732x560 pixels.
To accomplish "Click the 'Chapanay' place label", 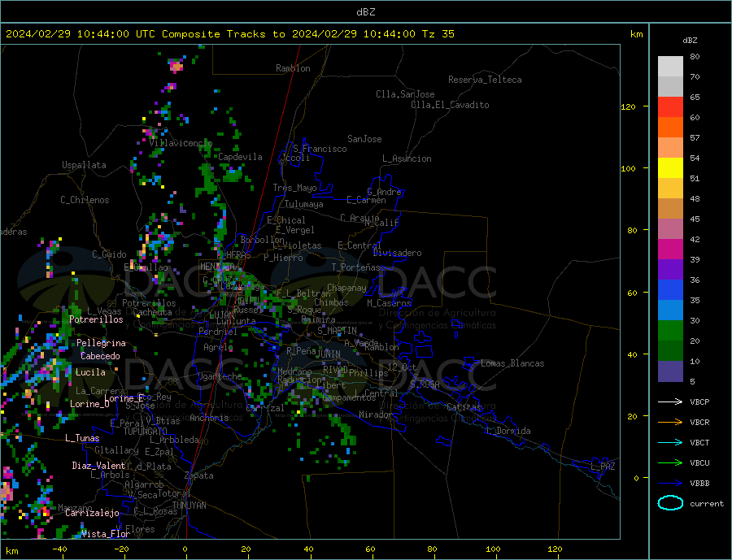I will [x=346, y=288].
